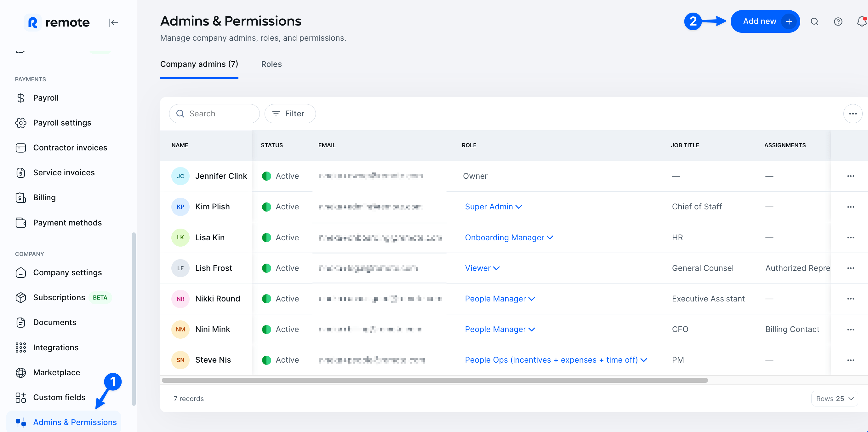The height and width of the screenshot is (432, 868).
Task: Open row actions for Jennifer Clink
Action: (x=850, y=176)
